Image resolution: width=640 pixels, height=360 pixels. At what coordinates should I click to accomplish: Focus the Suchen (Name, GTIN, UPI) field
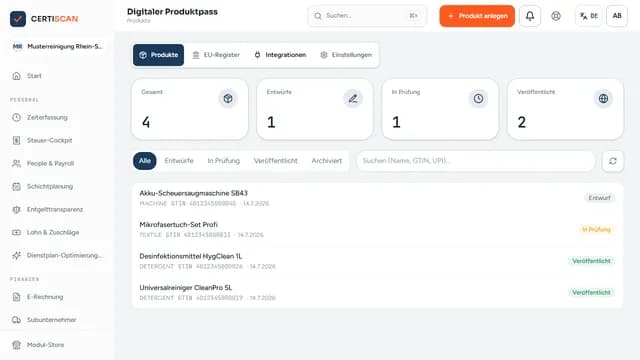(476, 161)
